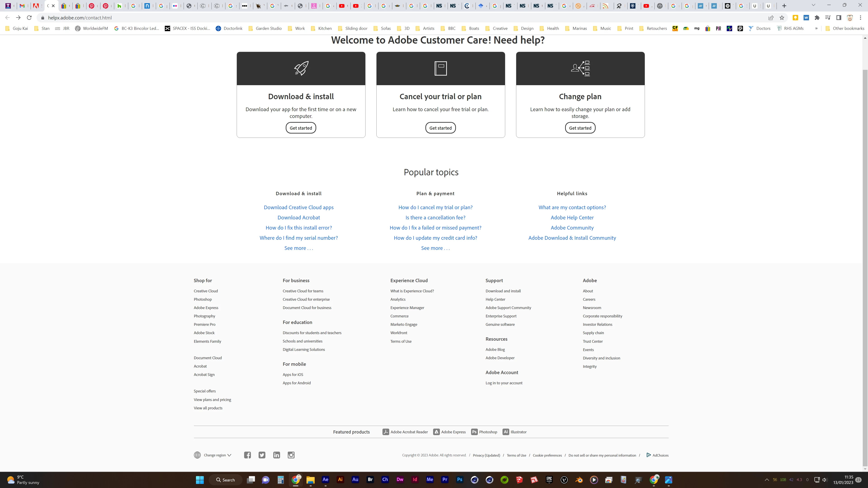Open the tab search dropdown arrow
868x488 pixels.
[813, 5]
